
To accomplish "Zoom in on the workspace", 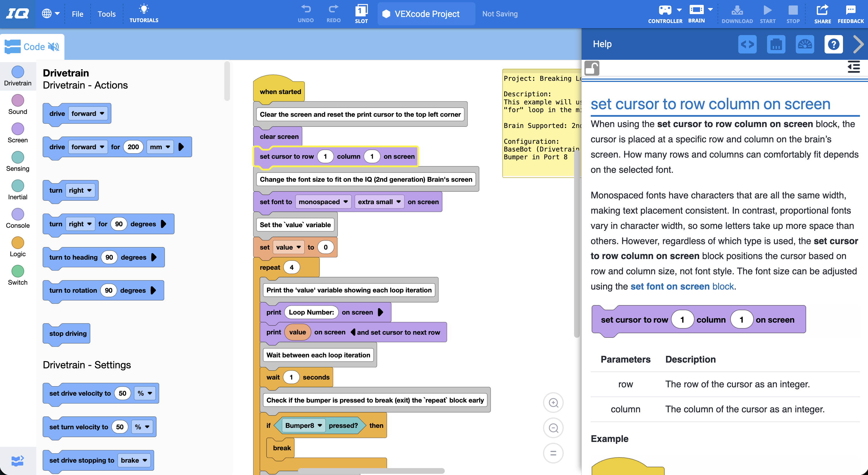I will tap(553, 403).
